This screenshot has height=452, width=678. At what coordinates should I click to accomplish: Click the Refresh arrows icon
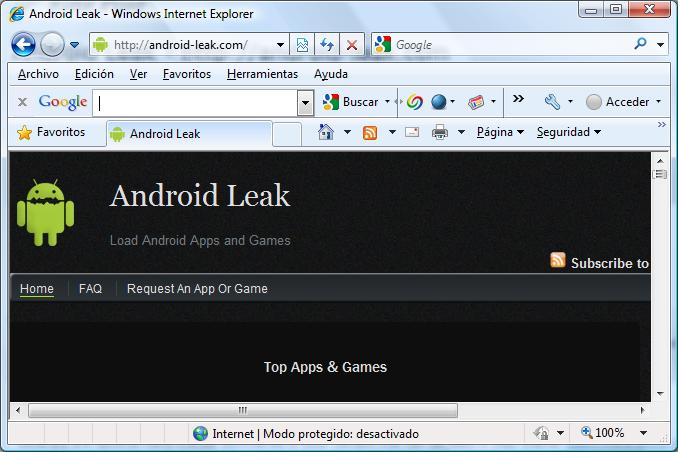pyautogui.click(x=327, y=45)
